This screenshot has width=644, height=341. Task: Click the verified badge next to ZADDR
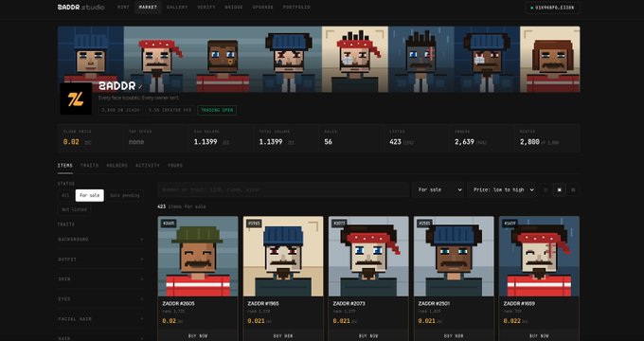point(140,87)
